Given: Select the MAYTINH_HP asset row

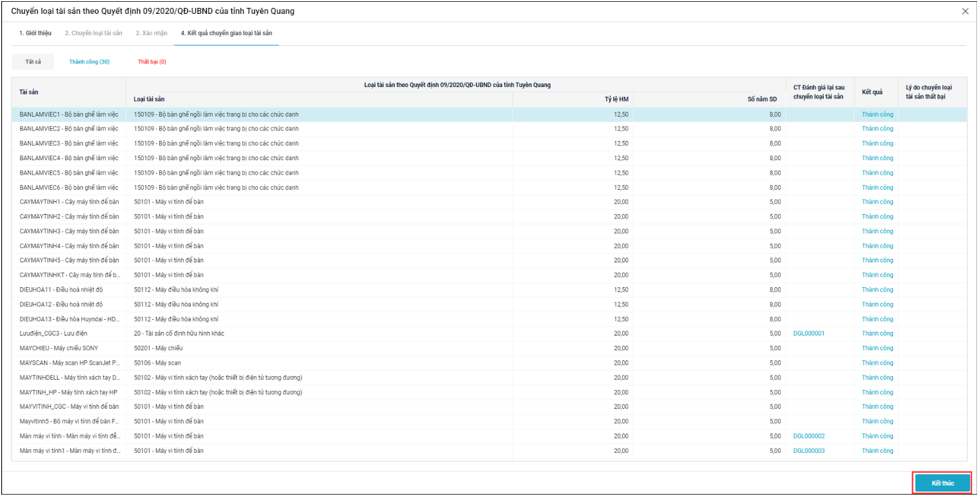Looking at the screenshot, I should pos(489,392).
